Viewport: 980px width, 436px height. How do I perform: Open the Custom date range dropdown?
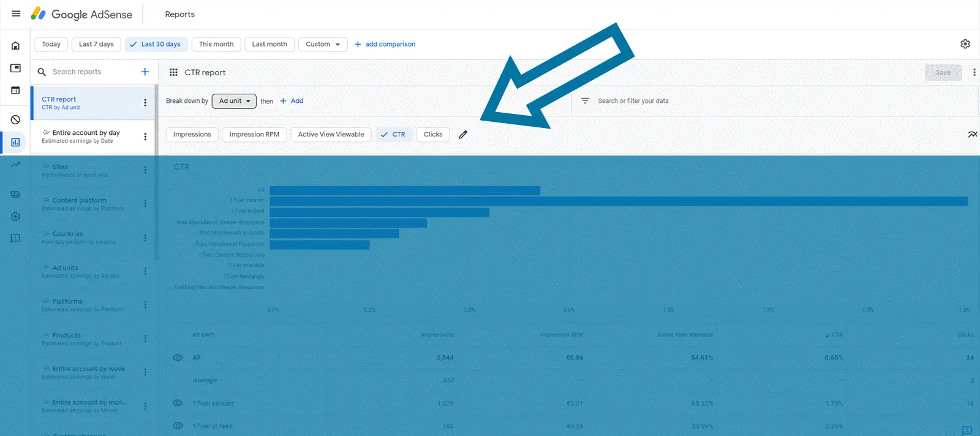323,44
